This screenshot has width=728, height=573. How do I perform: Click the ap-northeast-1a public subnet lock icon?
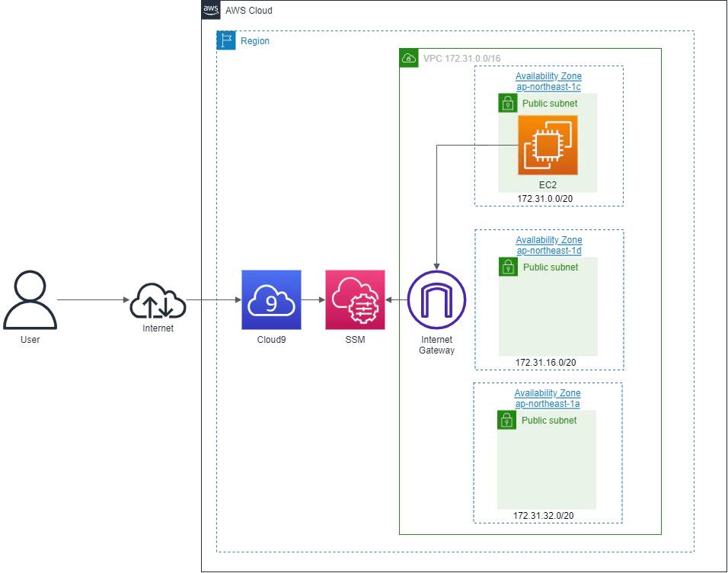507,420
